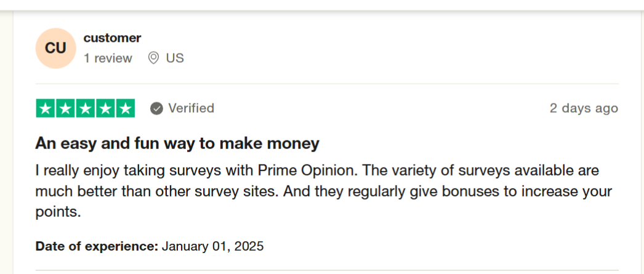The height and width of the screenshot is (274, 644).
Task: Click the January 01, 2025 date
Action: (x=213, y=246)
